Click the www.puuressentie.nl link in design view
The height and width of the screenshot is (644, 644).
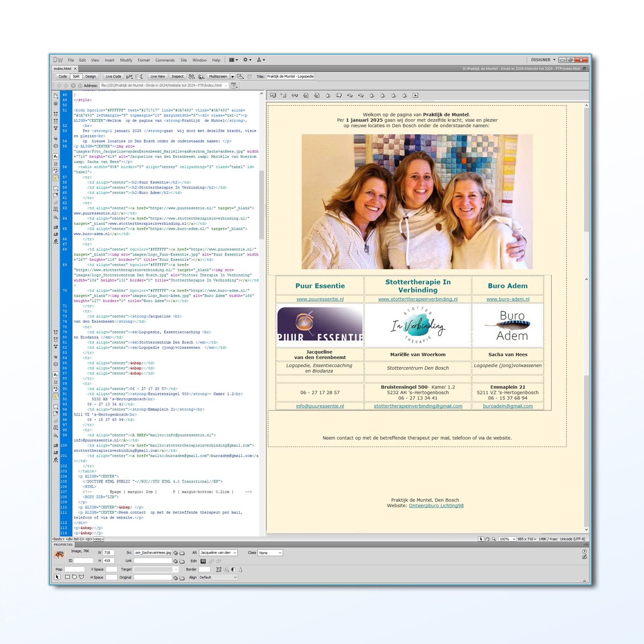click(x=320, y=299)
